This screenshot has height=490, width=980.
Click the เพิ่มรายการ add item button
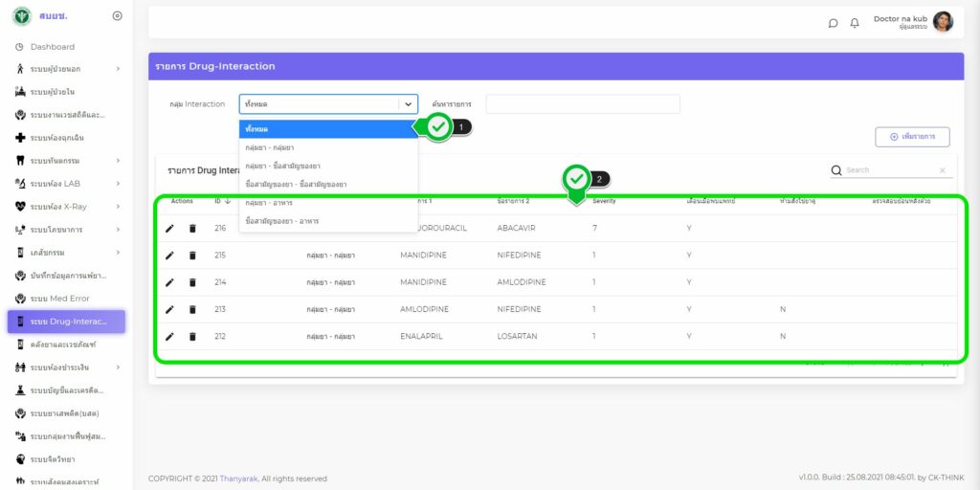(911, 137)
